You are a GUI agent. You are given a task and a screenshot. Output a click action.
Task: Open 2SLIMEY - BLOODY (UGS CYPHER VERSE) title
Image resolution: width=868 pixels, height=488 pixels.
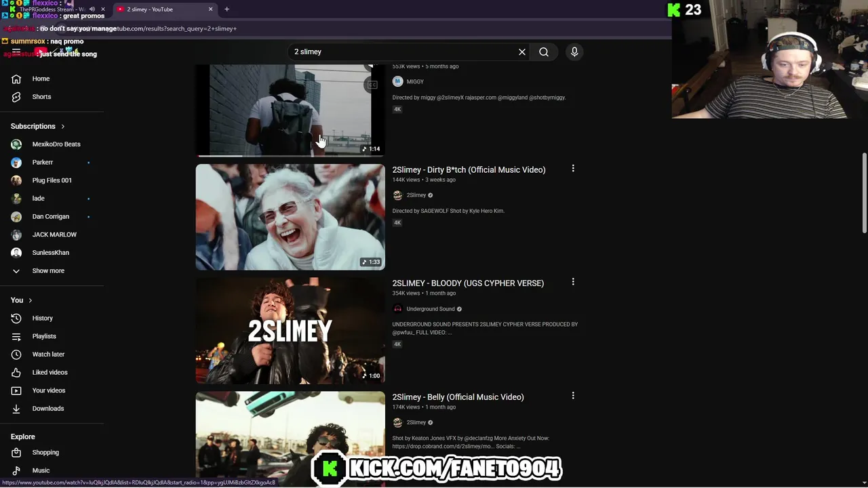pos(468,283)
